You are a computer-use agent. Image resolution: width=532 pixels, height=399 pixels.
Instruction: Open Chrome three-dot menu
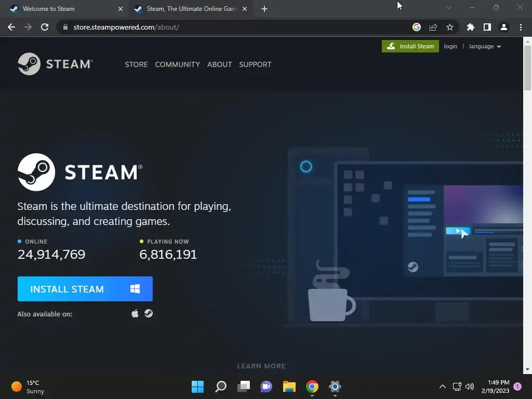point(521,27)
